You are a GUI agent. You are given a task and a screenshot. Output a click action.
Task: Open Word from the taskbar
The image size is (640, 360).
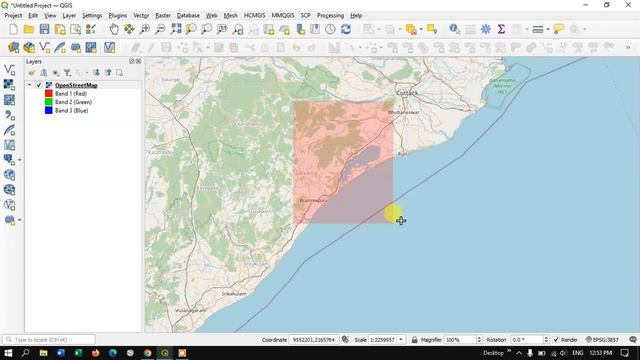tap(61, 353)
